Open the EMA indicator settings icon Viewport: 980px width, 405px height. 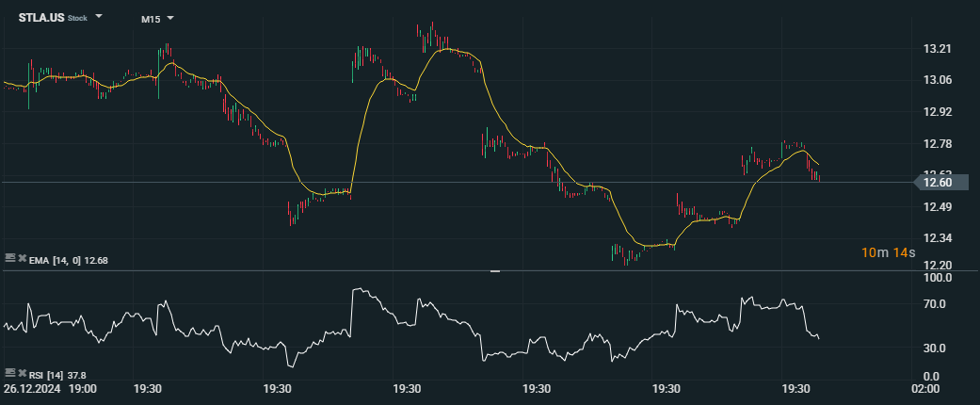pyautogui.click(x=9, y=257)
